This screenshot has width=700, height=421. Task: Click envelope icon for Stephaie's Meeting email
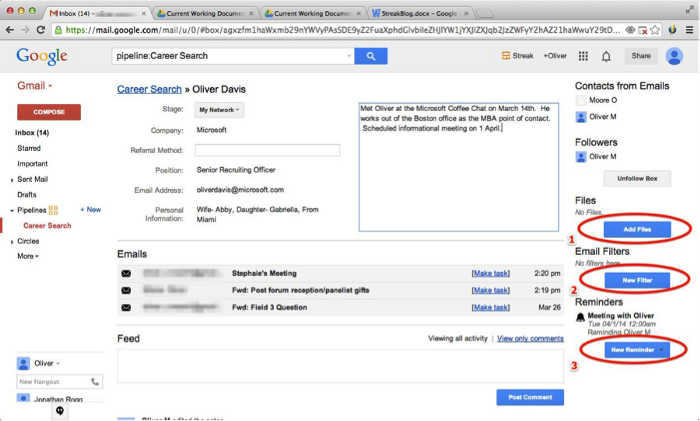(126, 273)
